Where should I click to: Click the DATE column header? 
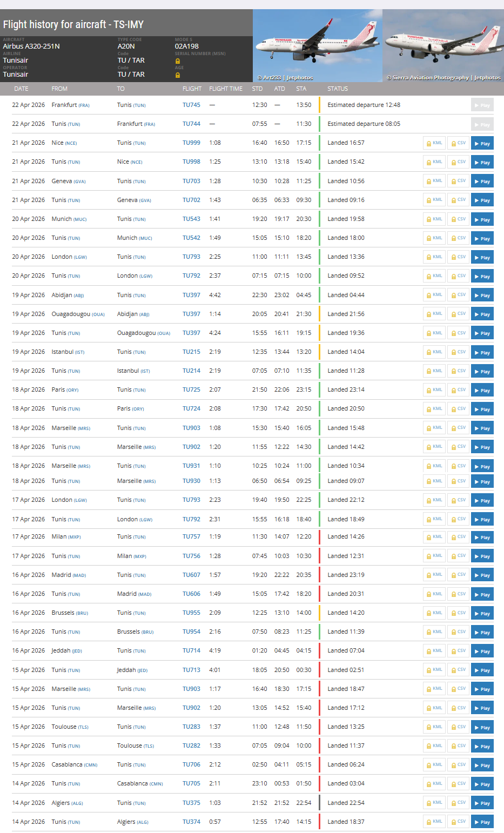tap(21, 89)
